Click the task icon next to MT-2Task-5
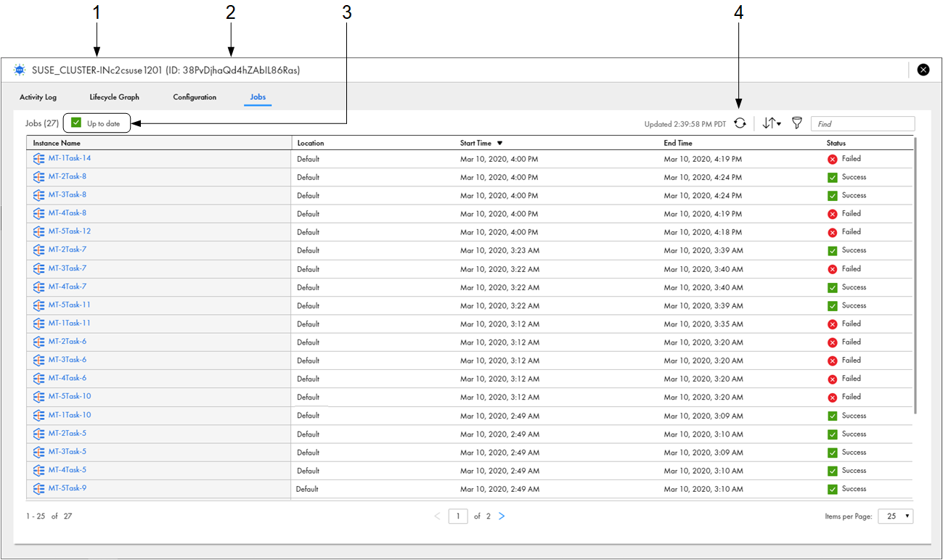Screen dimensions: 943x560 pyautogui.click(x=39, y=434)
